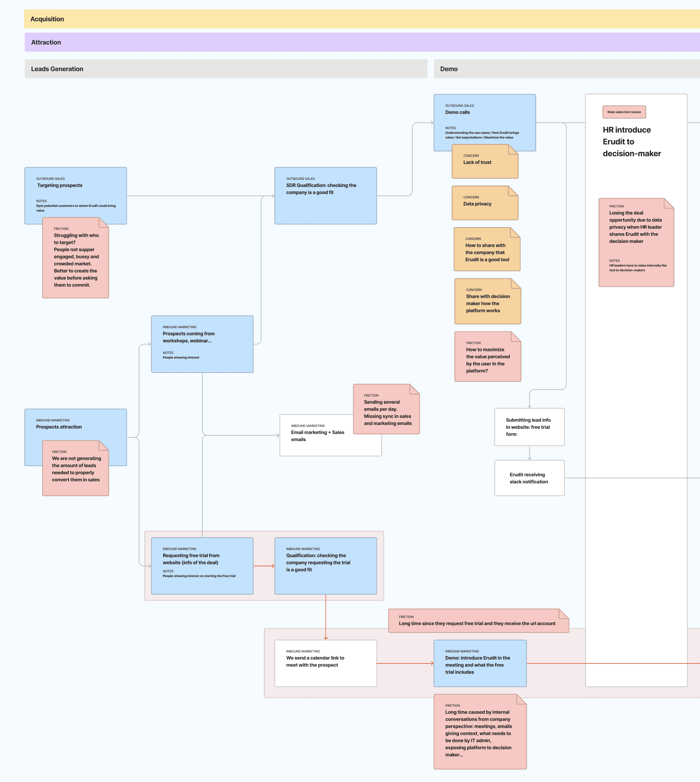
Task: Select 'Erudit receiving slack notification' card
Action: [x=529, y=478]
